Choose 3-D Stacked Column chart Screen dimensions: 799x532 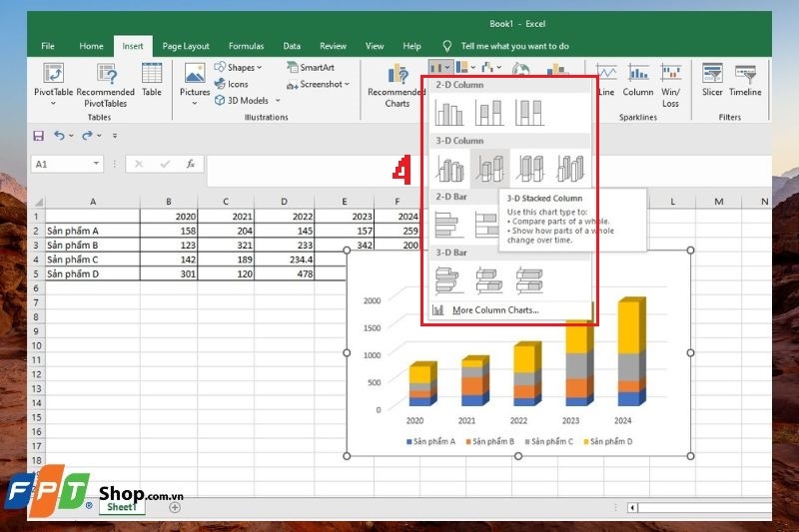[x=489, y=168]
